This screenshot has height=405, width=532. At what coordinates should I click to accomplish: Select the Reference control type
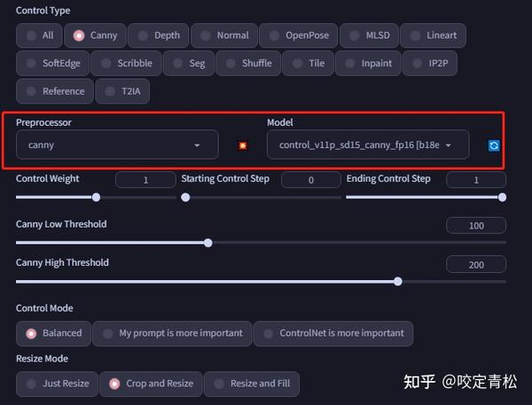coord(55,90)
